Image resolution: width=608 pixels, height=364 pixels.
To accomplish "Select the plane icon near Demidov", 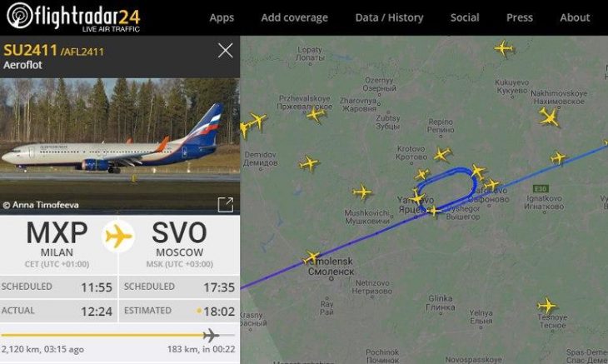I will point(309,163).
